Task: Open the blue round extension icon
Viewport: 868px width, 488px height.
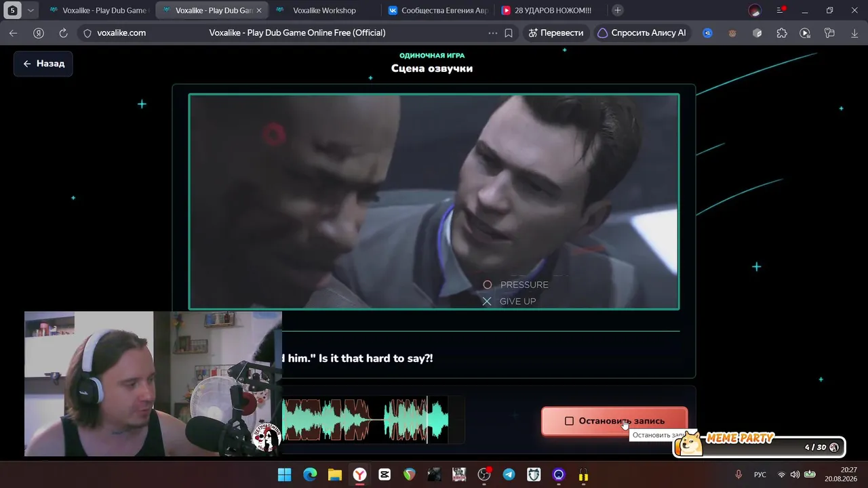Action: pyautogui.click(x=707, y=33)
